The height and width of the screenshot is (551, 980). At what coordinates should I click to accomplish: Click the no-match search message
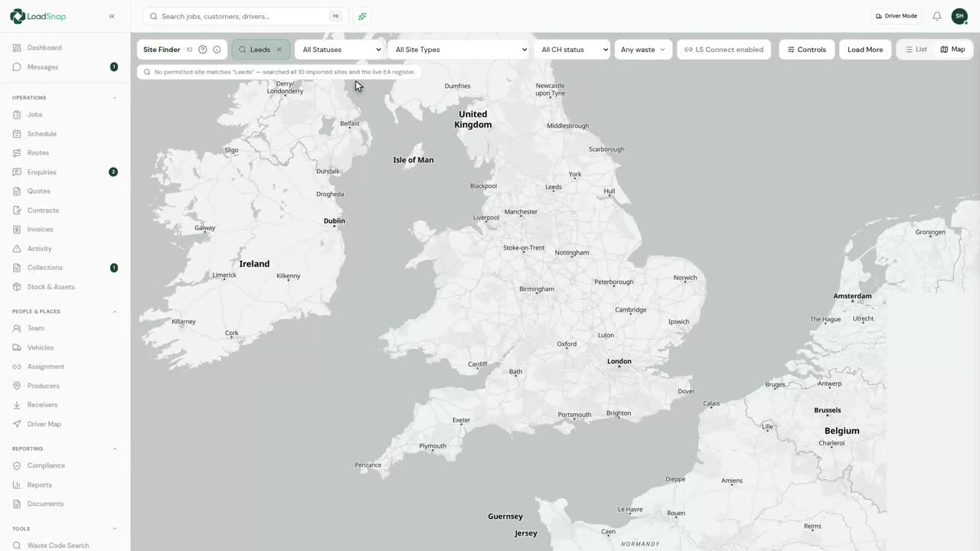point(279,72)
